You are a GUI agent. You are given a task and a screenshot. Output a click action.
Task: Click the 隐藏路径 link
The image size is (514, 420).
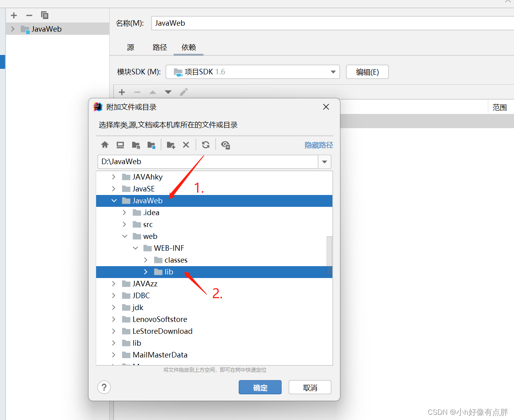pyautogui.click(x=319, y=145)
